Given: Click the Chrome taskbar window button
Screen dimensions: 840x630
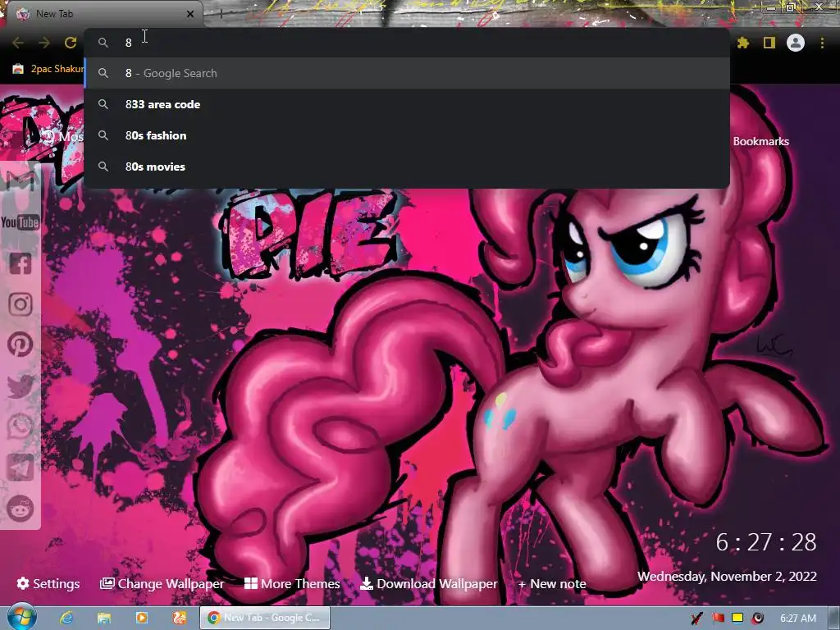Looking at the screenshot, I should click(265, 619).
